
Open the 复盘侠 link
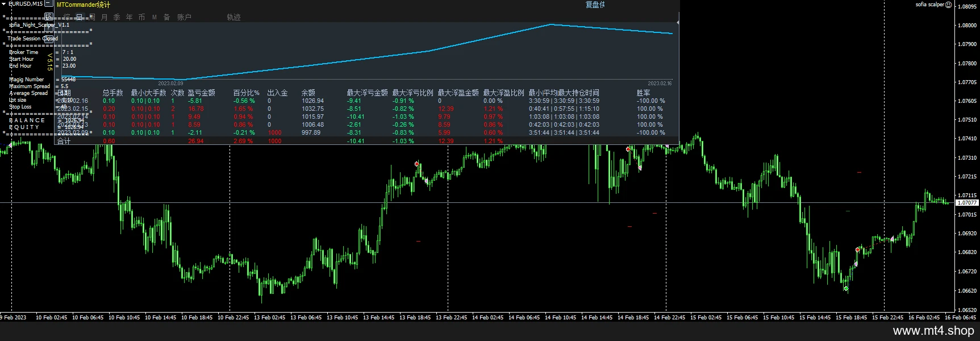tap(595, 5)
